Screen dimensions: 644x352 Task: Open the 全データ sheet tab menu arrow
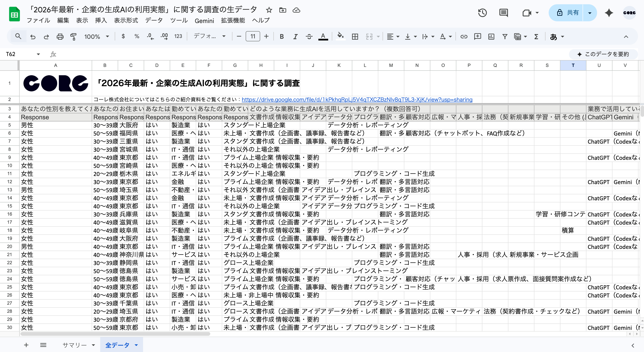pyautogui.click(x=136, y=345)
